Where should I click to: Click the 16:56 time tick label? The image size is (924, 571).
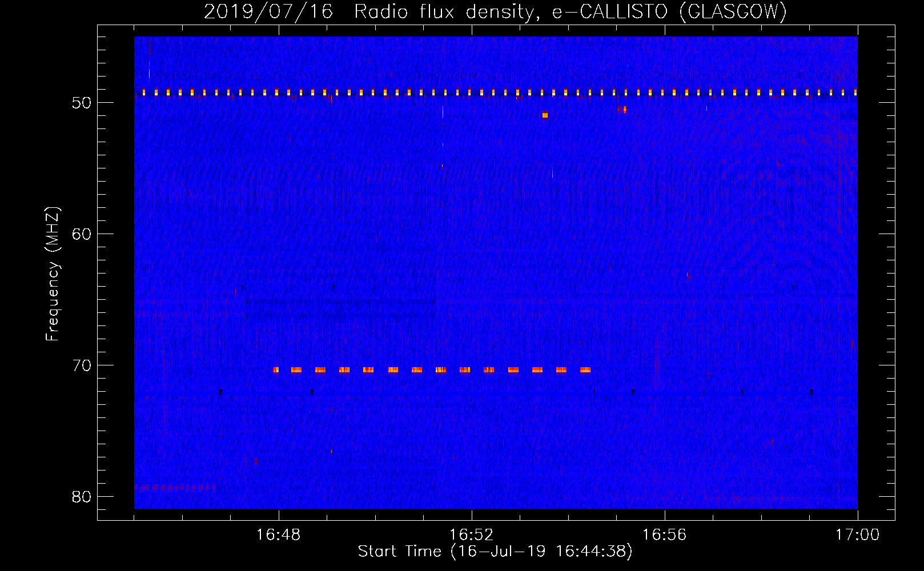coord(665,535)
